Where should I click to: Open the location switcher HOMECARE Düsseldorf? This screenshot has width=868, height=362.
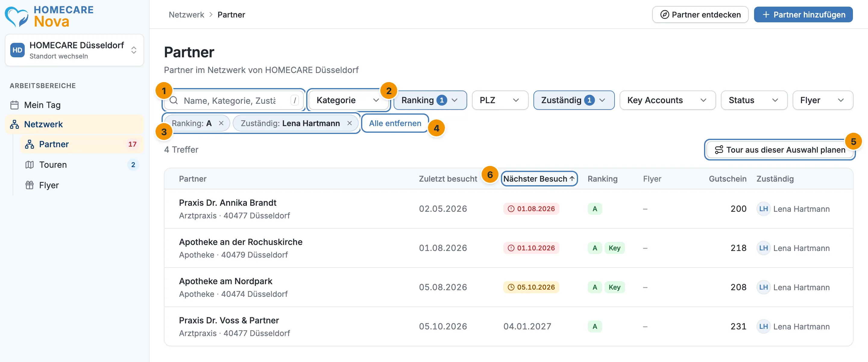(x=74, y=50)
